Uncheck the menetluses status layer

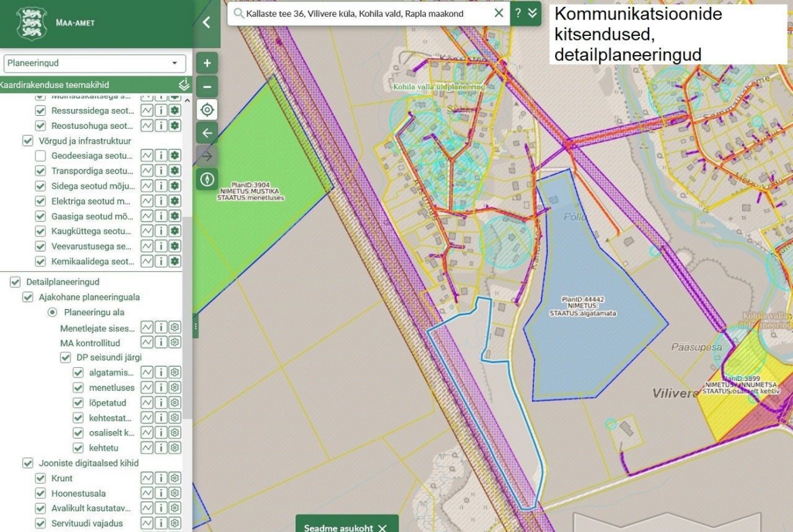pyautogui.click(x=78, y=388)
